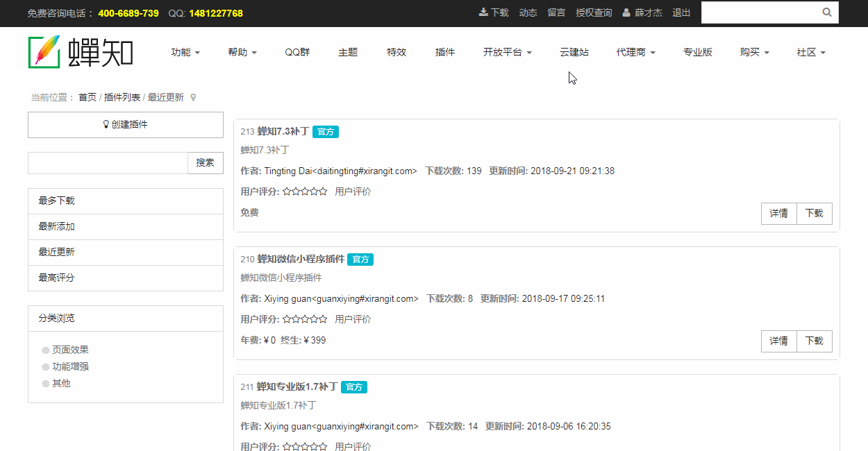Image resolution: width=868 pixels, height=451 pixels.
Task: Select 功能增强 category
Action: [x=71, y=366]
